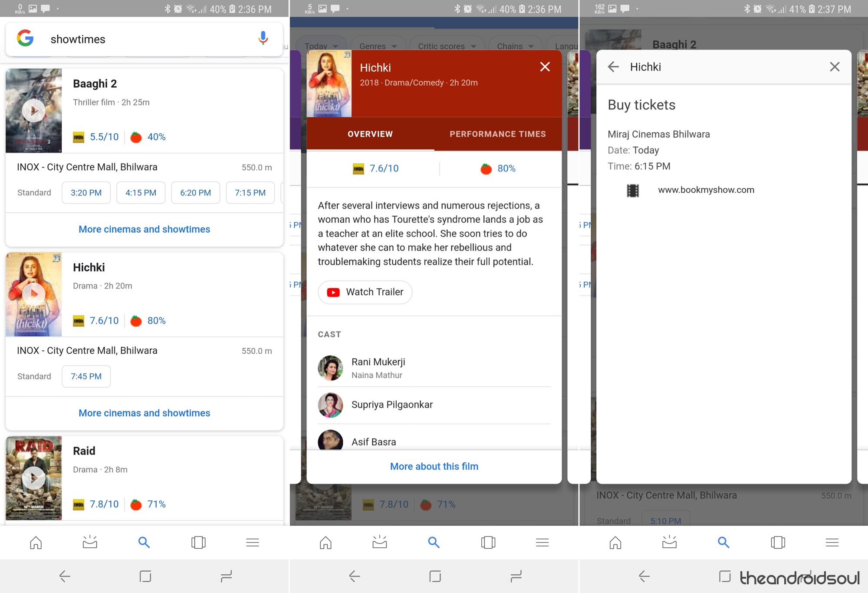868x593 pixels.
Task: Switch to the Performance Times tab
Action: (x=498, y=134)
